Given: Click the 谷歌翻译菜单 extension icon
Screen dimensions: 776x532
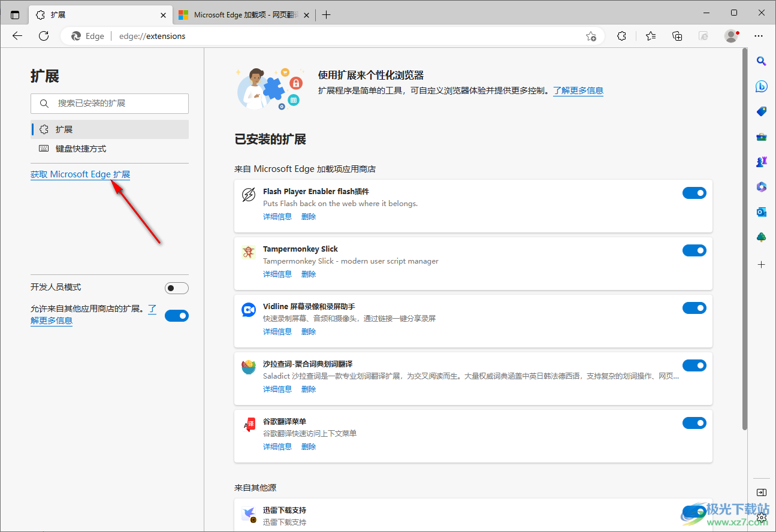Looking at the screenshot, I should point(248,425).
